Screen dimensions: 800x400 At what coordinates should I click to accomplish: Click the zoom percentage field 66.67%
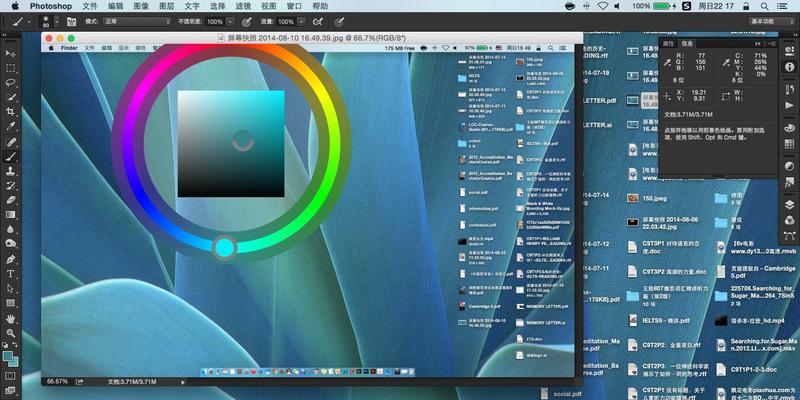[57, 382]
